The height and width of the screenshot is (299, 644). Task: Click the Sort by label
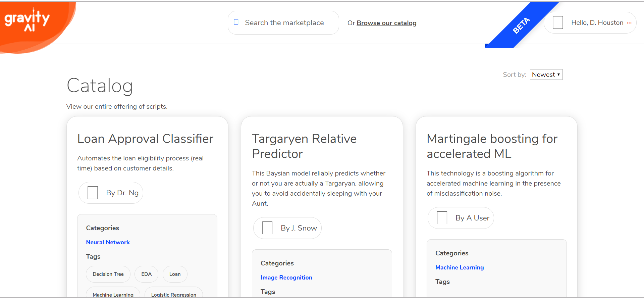pyautogui.click(x=514, y=74)
